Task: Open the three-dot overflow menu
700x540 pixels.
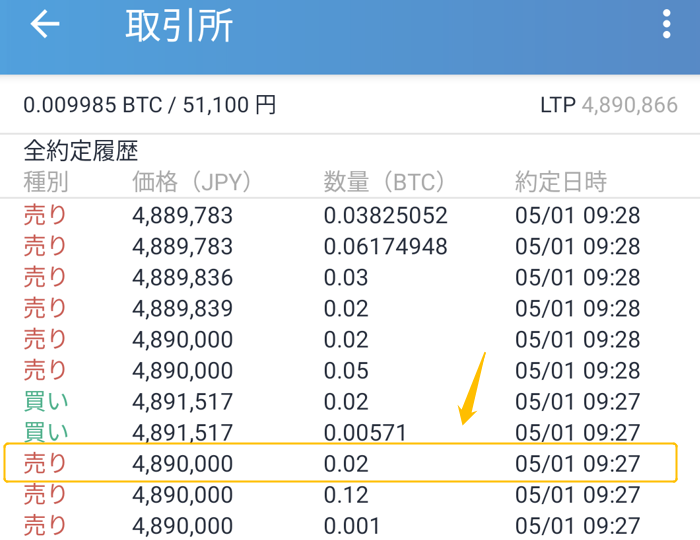Action: [x=667, y=24]
